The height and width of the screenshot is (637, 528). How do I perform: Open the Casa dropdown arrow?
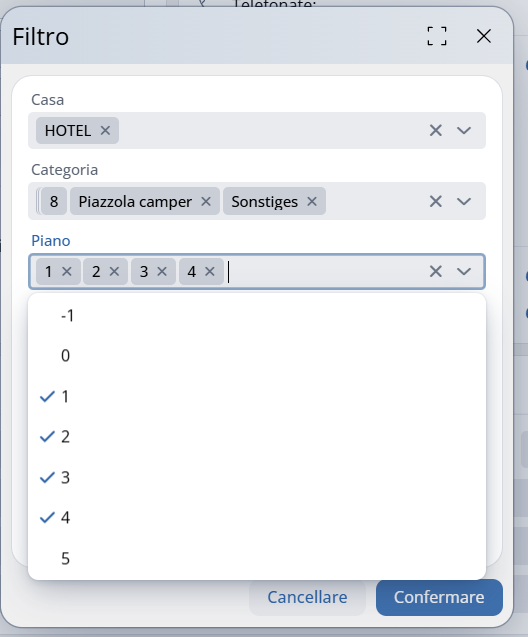point(464,130)
